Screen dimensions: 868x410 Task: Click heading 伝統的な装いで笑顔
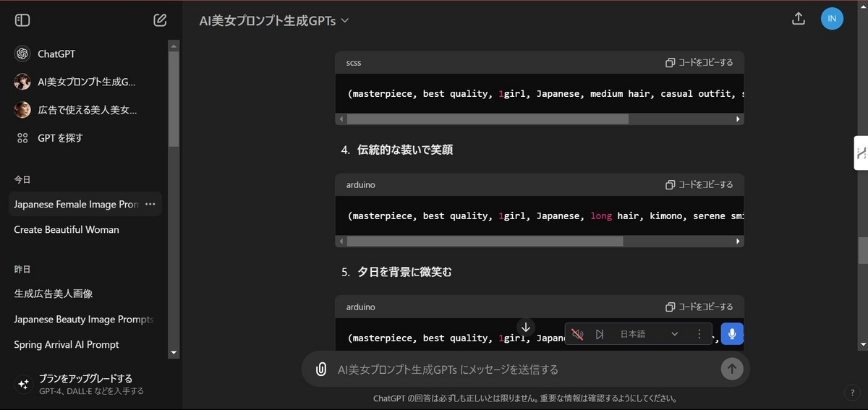pos(405,150)
